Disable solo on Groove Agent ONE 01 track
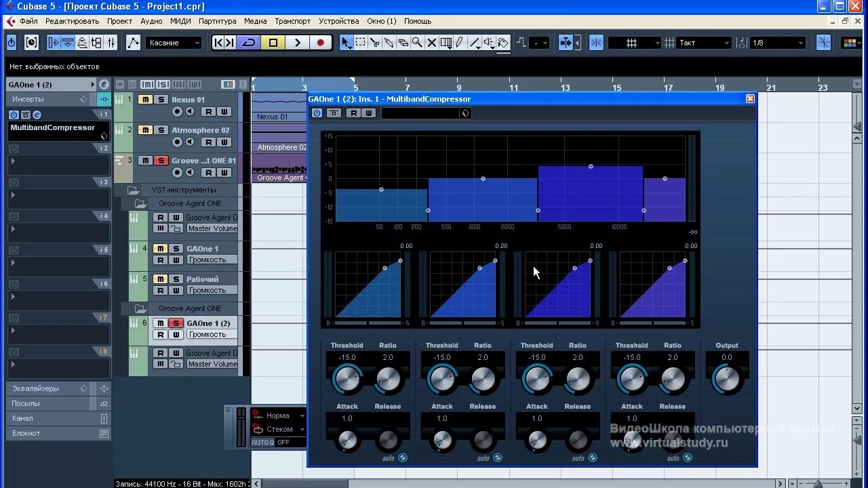868x488 pixels. pyautogui.click(x=161, y=161)
